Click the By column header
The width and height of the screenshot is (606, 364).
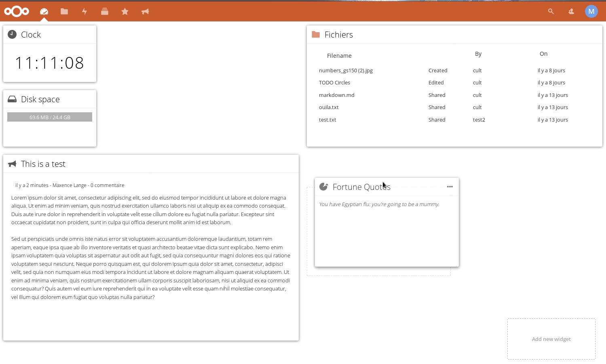pyautogui.click(x=478, y=54)
